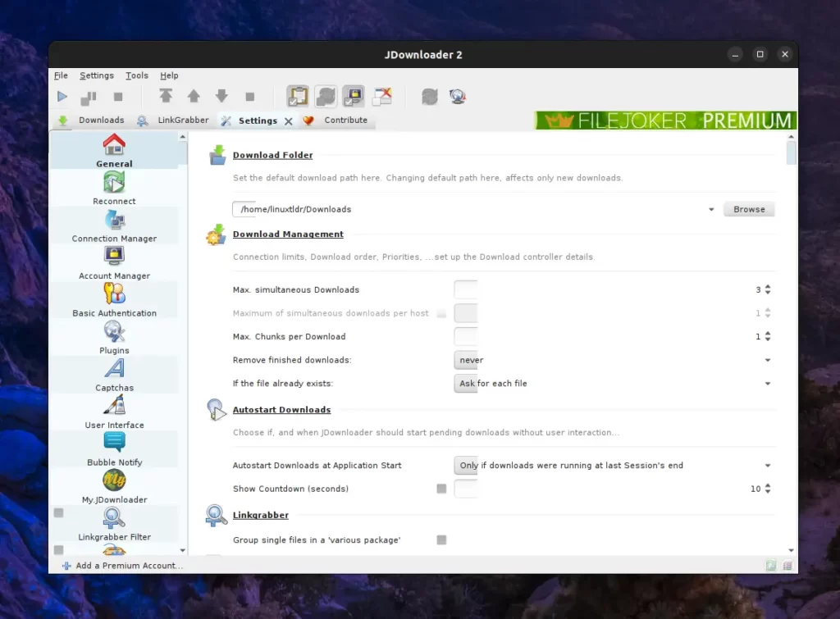Switch to the Downloads tab
Viewport: 840px width, 619px height.
(92, 121)
